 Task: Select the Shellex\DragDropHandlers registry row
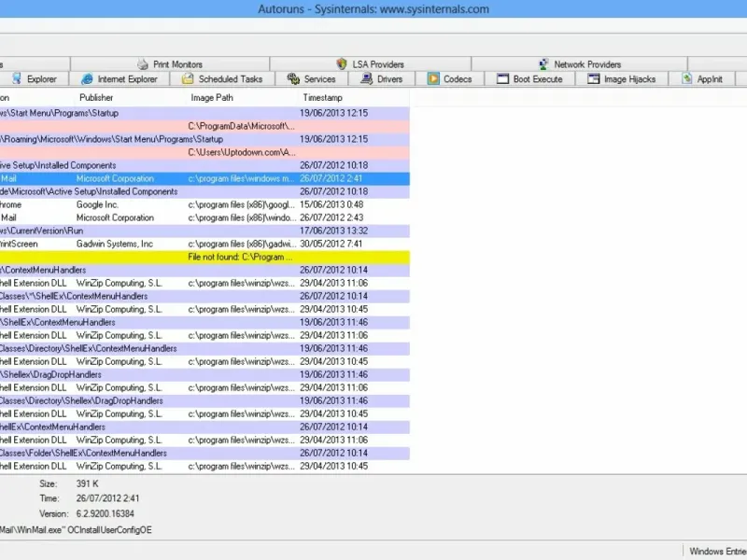[x=204, y=375]
